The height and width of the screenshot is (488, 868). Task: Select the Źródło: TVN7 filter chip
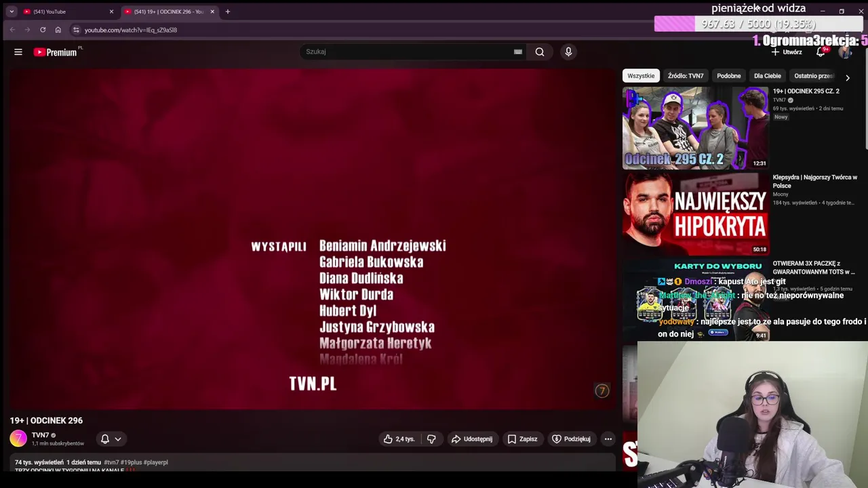tap(686, 76)
